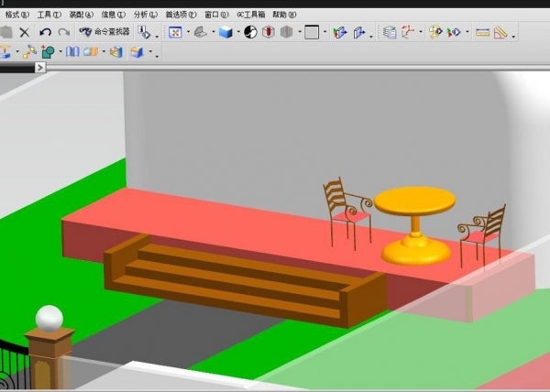Click the red hexagon object icon
The height and width of the screenshot is (392, 550).
point(269,32)
